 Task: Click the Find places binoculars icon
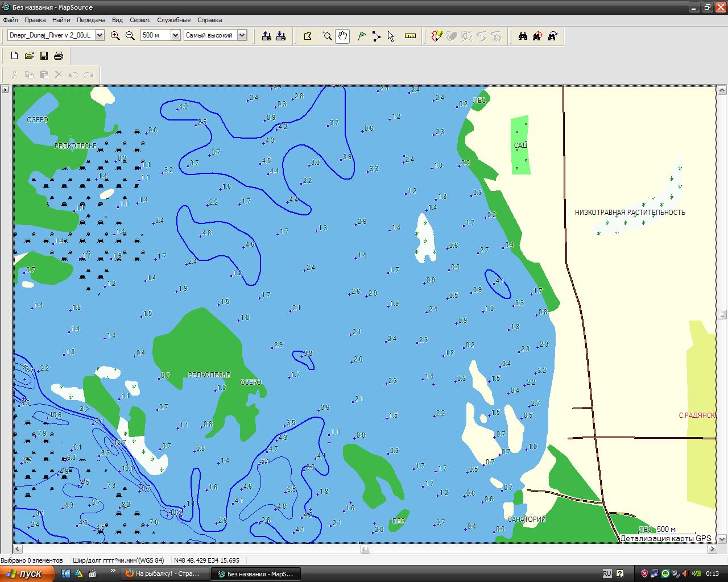[x=523, y=36]
